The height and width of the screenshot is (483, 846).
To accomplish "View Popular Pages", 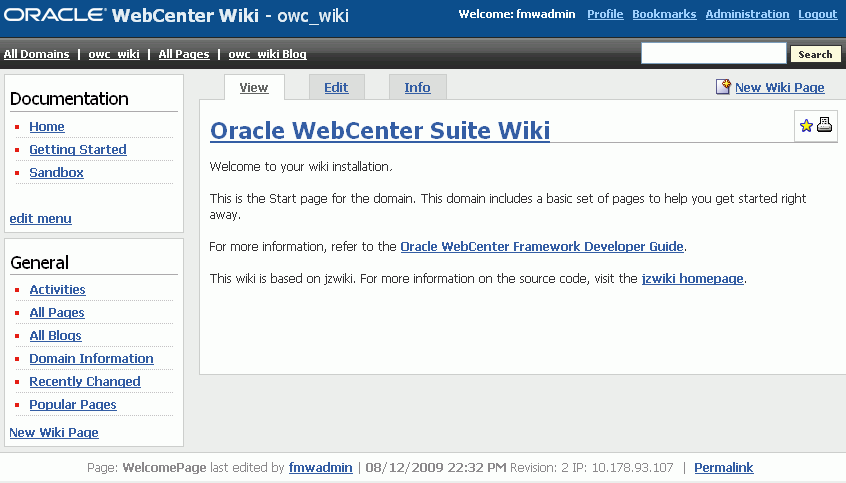I will [73, 405].
